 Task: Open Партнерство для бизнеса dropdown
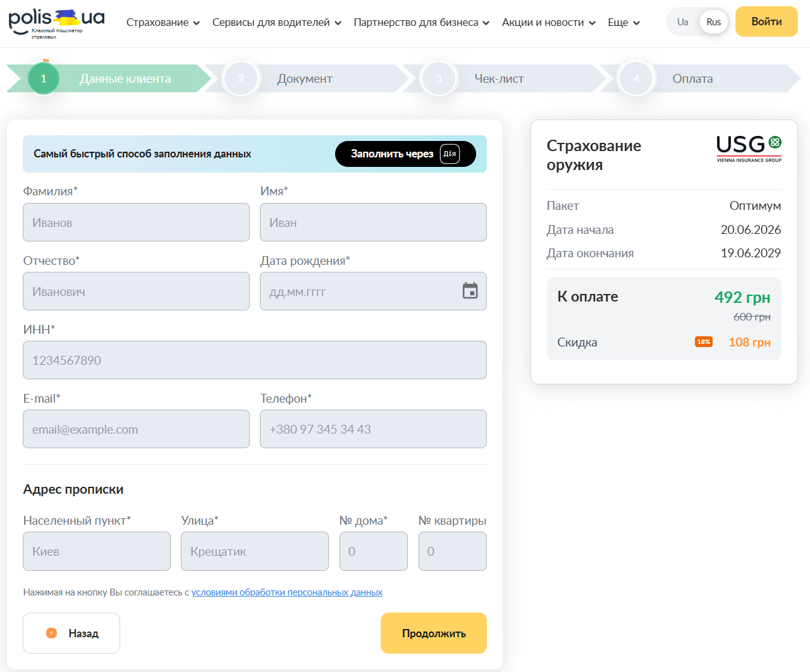[422, 22]
